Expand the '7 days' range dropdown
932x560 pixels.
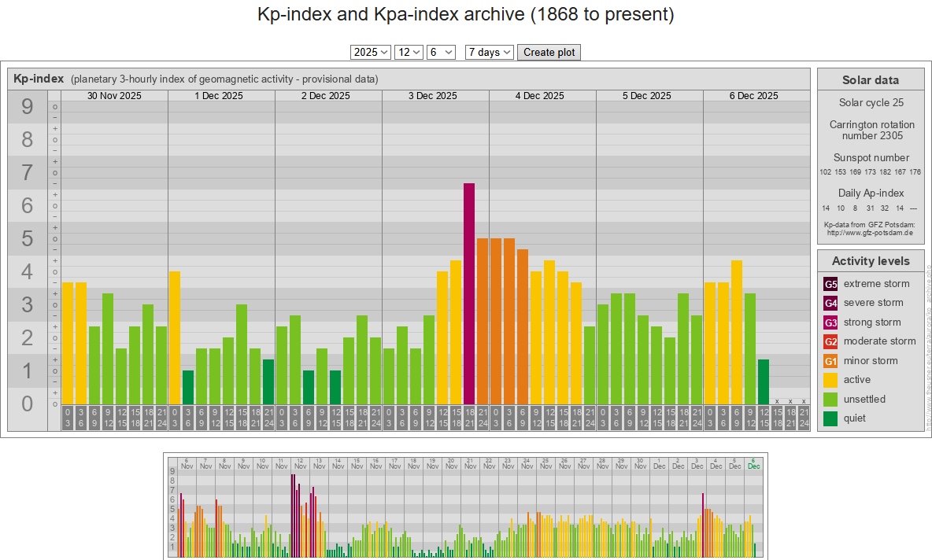point(489,52)
